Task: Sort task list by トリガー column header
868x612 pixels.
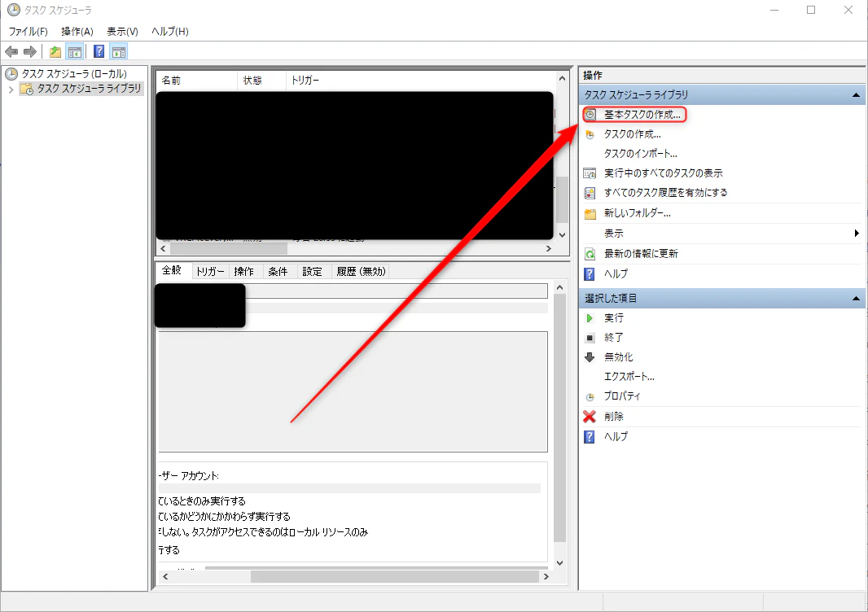Action: (x=421, y=81)
